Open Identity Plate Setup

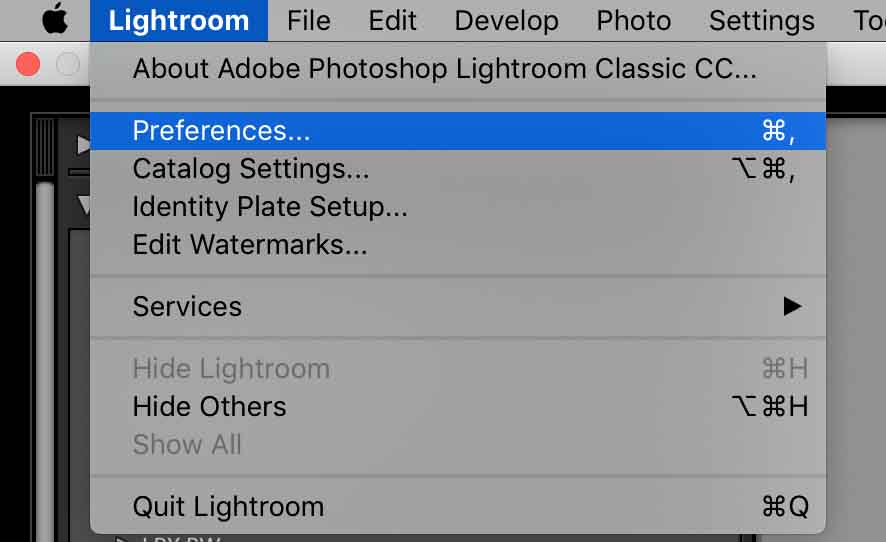click(x=458, y=206)
